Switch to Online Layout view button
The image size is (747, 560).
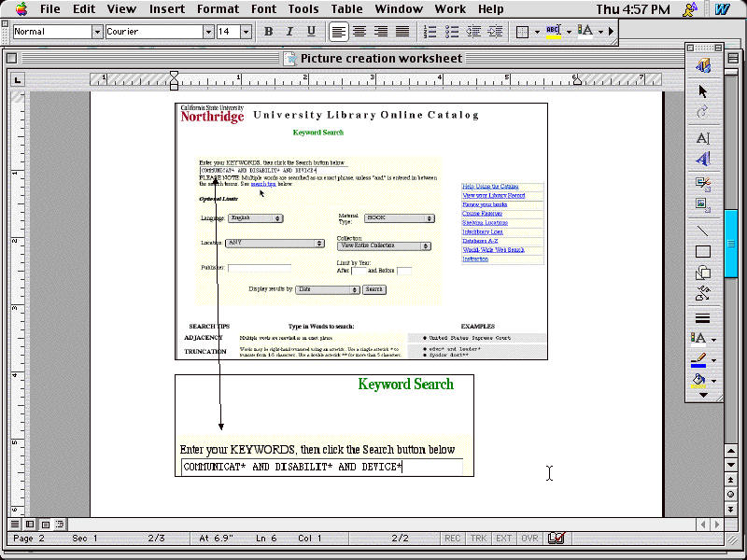(x=30, y=525)
